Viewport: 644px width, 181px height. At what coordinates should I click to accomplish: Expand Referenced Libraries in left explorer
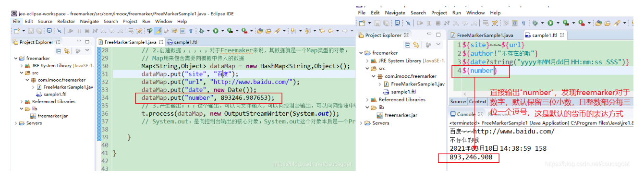(22, 102)
